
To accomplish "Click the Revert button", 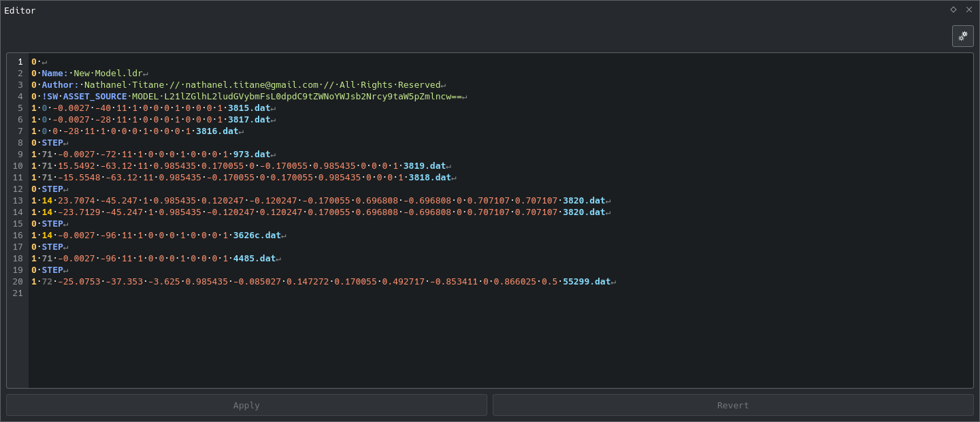I will pos(733,405).
